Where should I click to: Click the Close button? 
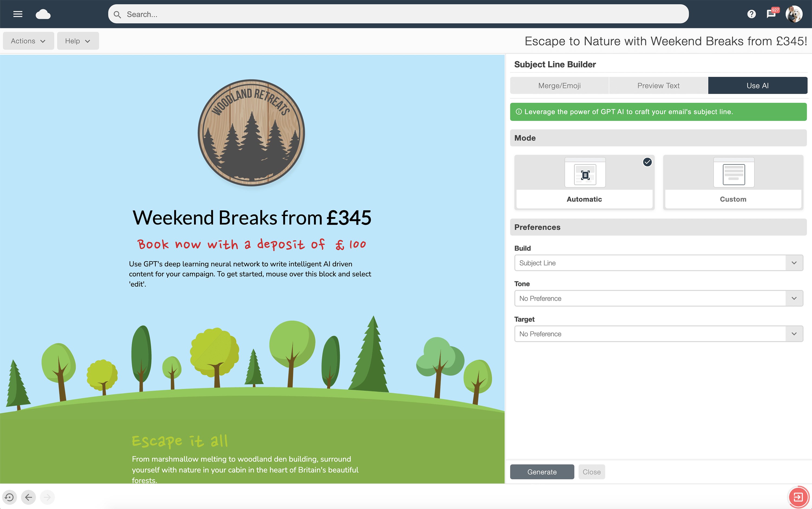coord(591,471)
